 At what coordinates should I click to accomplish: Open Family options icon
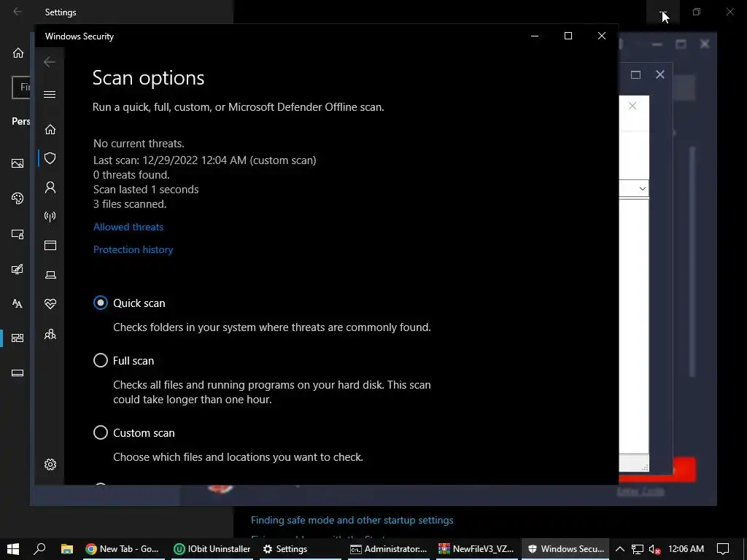tap(50, 334)
